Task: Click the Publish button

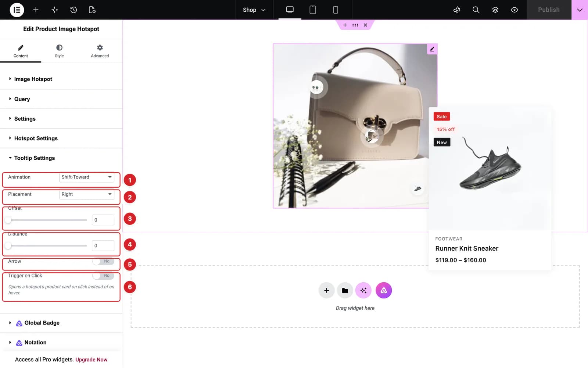Action: pos(549,10)
